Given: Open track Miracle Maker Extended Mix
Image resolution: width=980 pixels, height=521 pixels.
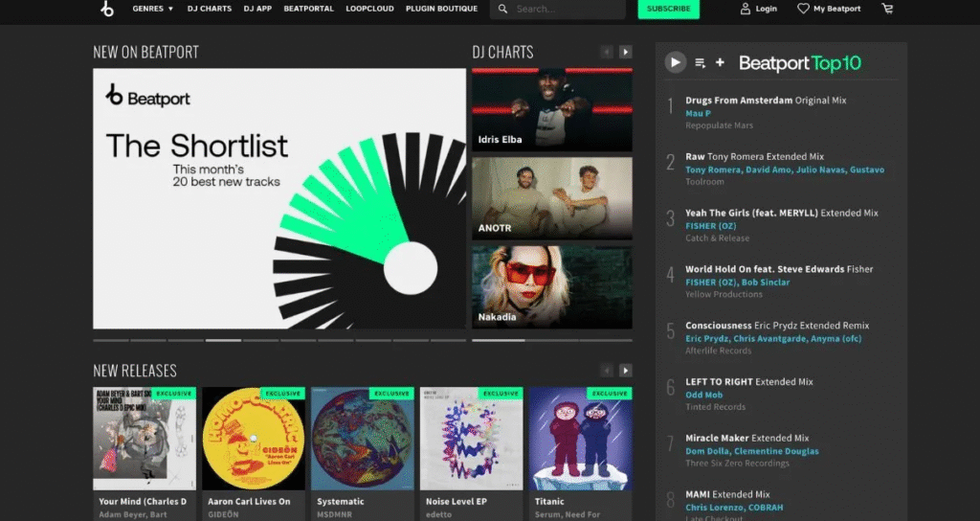Looking at the screenshot, I should (x=747, y=438).
